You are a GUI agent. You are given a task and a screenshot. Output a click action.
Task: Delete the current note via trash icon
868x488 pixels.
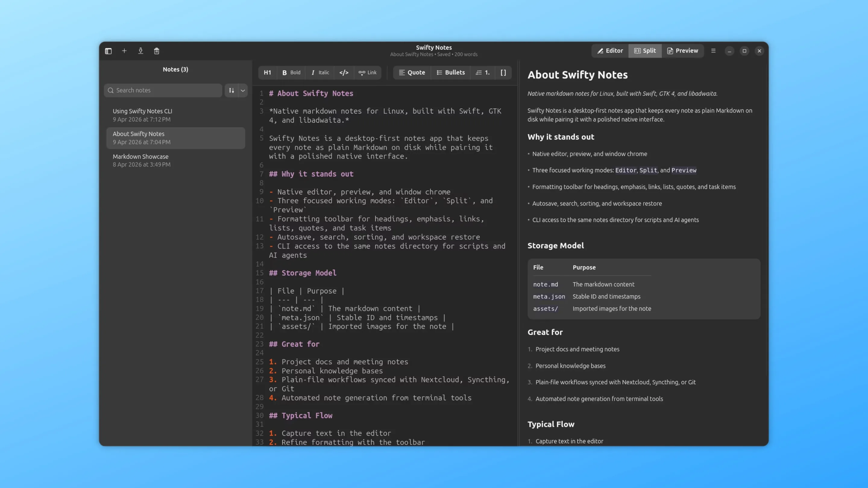[156, 51]
